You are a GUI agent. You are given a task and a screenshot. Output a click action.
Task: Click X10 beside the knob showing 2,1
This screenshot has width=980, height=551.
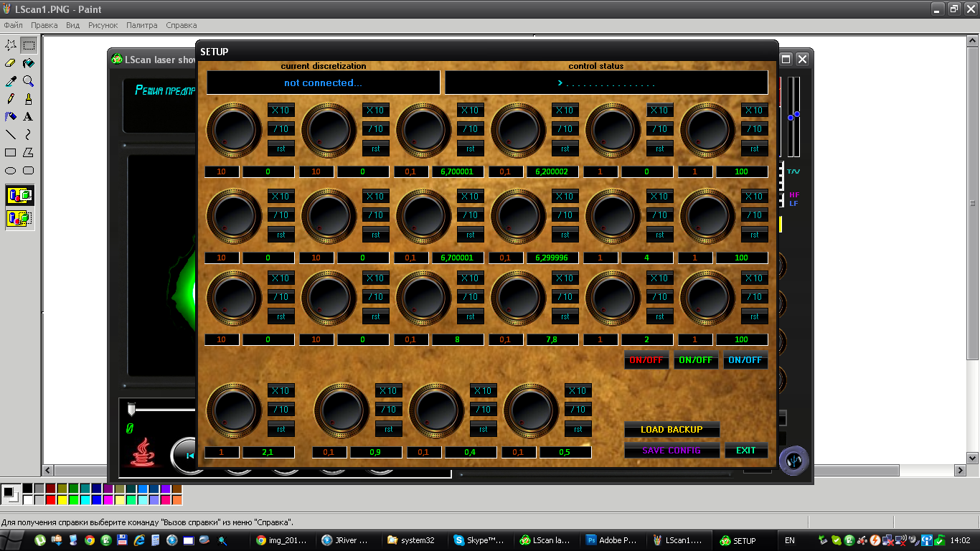tap(281, 391)
